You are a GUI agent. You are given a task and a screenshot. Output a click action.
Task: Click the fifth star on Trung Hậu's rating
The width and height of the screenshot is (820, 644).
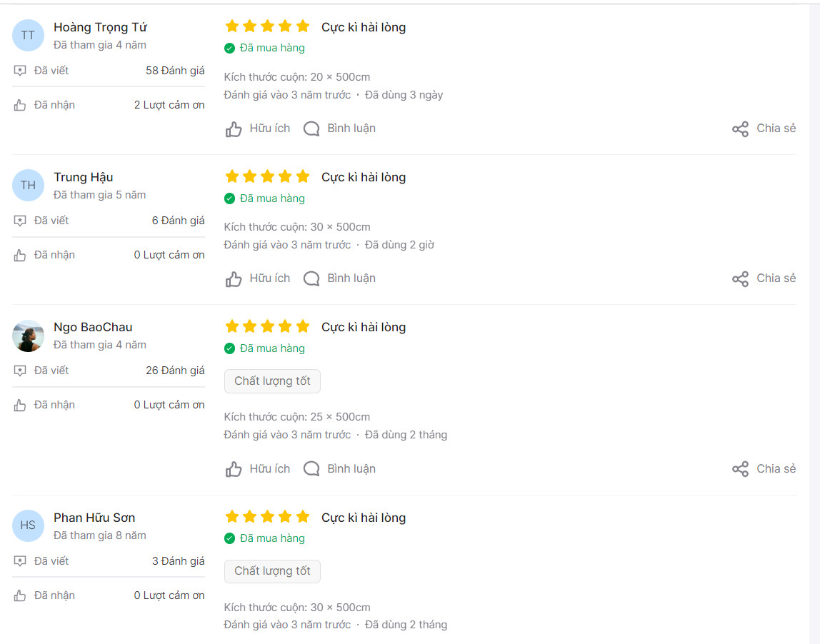(x=303, y=176)
